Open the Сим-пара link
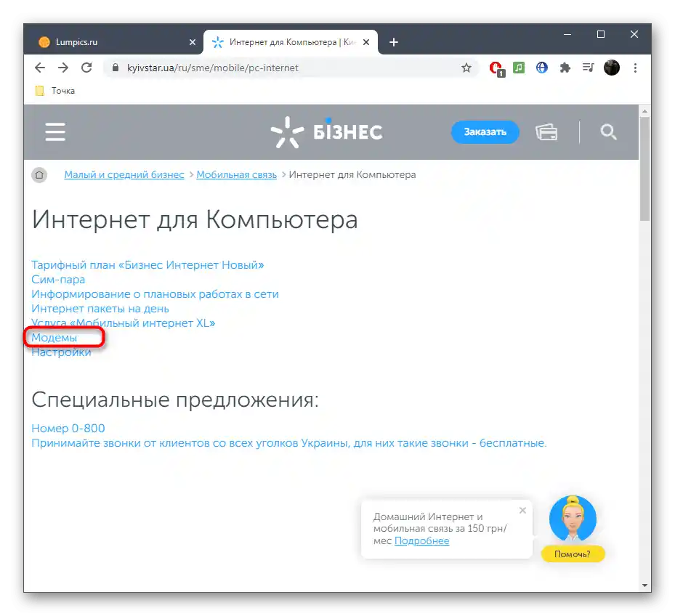This screenshot has width=675, height=616. coord(58,280)
